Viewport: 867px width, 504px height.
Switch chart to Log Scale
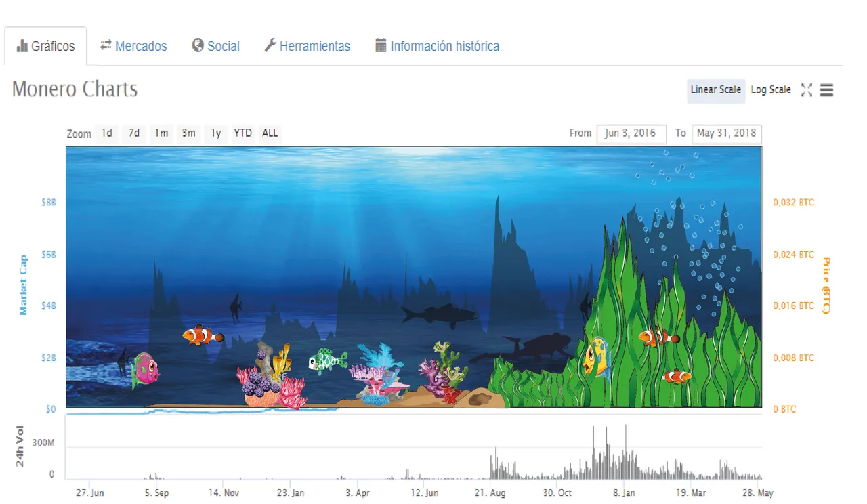(x=771, y=90)
